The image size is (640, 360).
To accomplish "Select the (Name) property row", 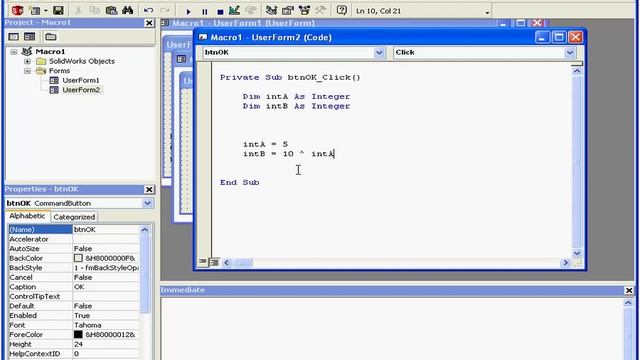I will [74, 229].
